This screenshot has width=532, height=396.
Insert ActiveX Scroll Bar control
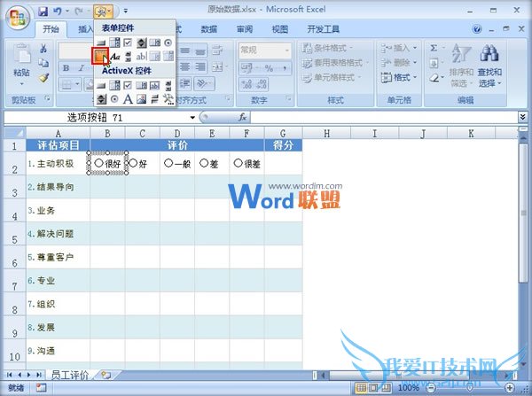pos(168,85)
